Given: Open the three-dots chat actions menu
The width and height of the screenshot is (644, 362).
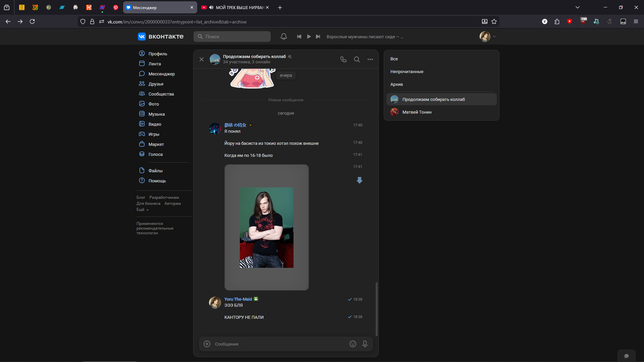Looking at the screenshot, I should [370, 59].
